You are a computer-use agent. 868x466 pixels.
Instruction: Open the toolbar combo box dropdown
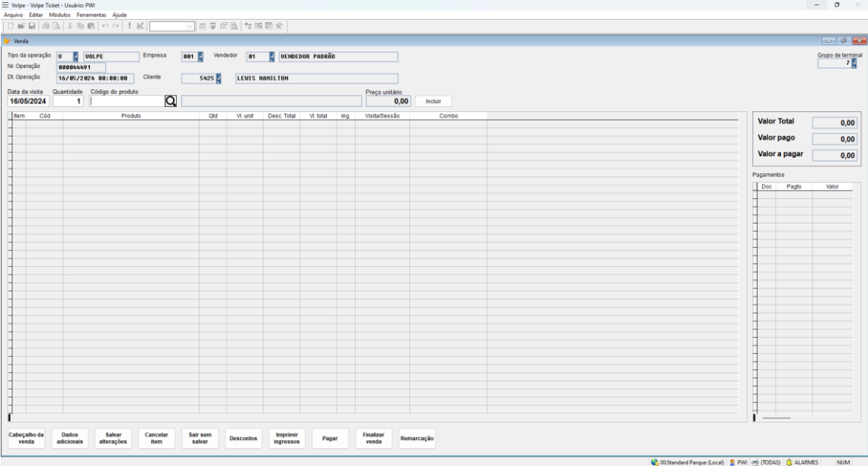(x=191, y=26)
